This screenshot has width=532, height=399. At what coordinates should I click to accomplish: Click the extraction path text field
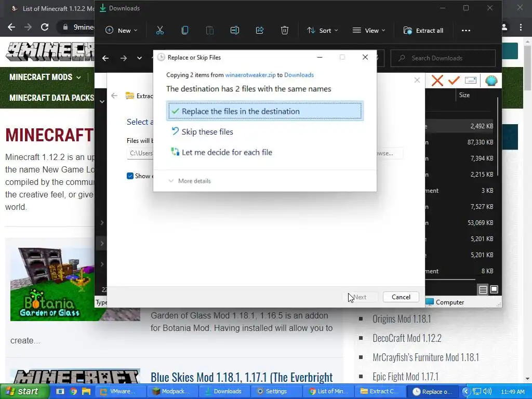[140, 153]
